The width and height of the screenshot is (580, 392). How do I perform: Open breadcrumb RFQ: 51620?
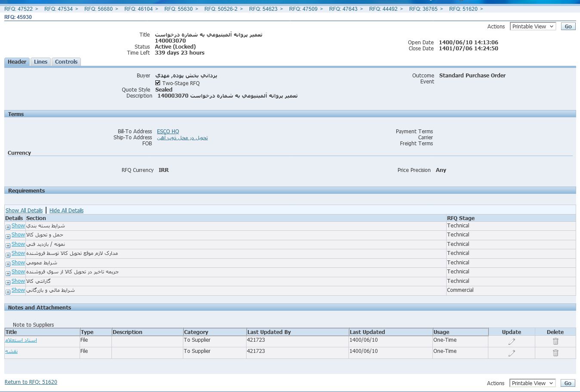pyautogui.click(x=463, y=9)
